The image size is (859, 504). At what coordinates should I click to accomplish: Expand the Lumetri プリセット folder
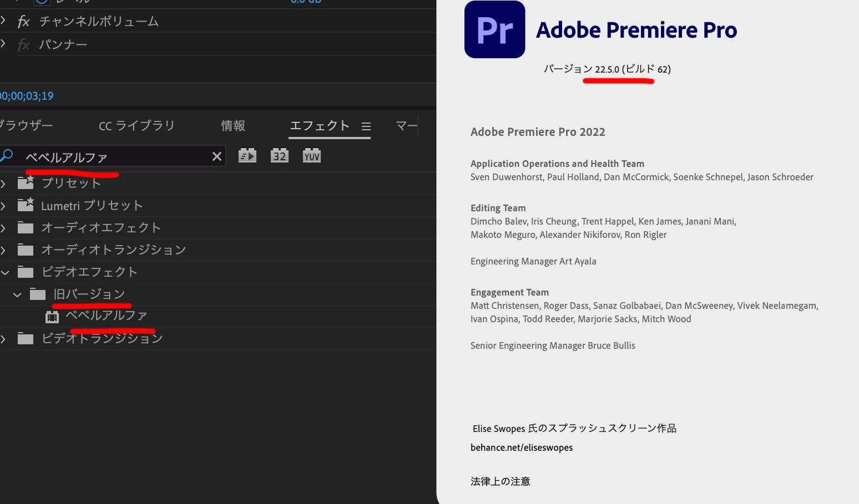point(3,206)
